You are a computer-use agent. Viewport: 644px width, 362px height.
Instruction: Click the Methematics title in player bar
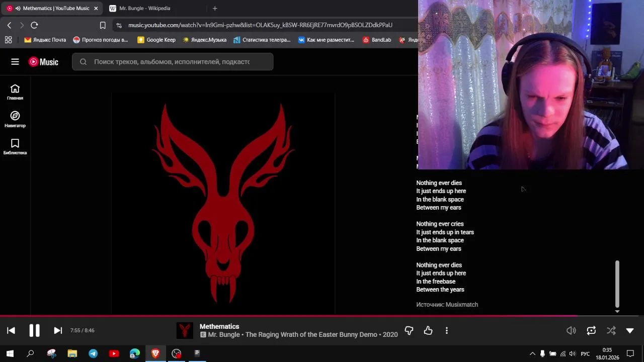(219, 326)
